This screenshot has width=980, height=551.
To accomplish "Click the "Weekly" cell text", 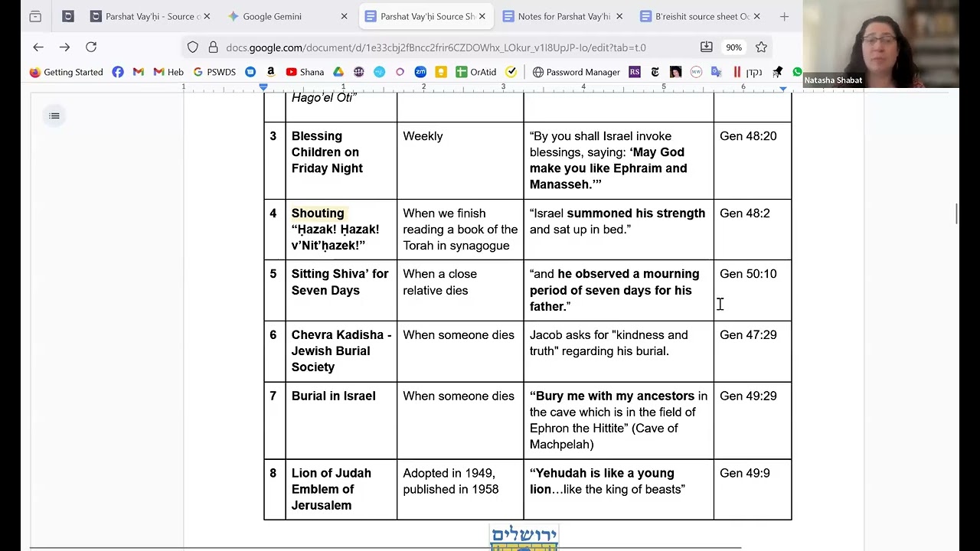I will 423,136.
